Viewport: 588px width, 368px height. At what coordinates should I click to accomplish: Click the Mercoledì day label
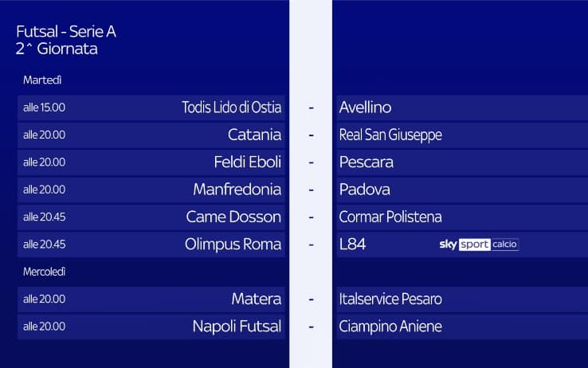pyautogui.click(x=45, y=272)
